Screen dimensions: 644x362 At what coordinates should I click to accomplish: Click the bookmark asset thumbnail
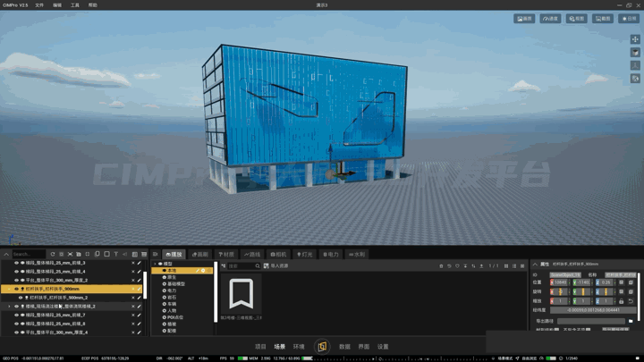241,294
